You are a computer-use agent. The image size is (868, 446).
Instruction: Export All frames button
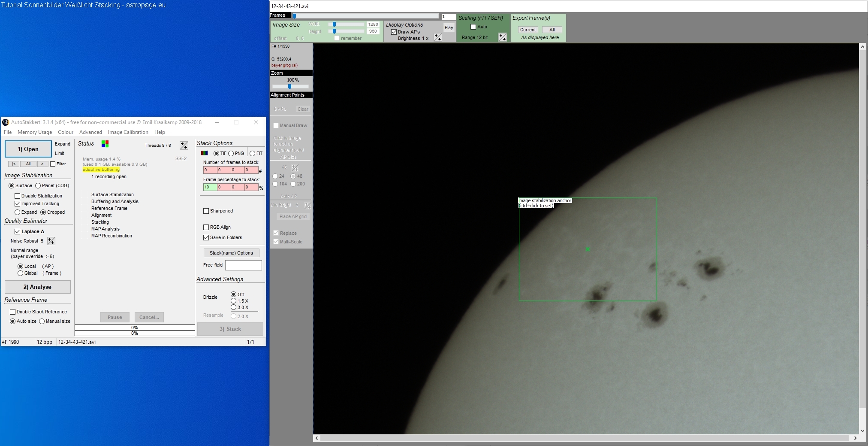pyautogui.click(x=552, y=30)
